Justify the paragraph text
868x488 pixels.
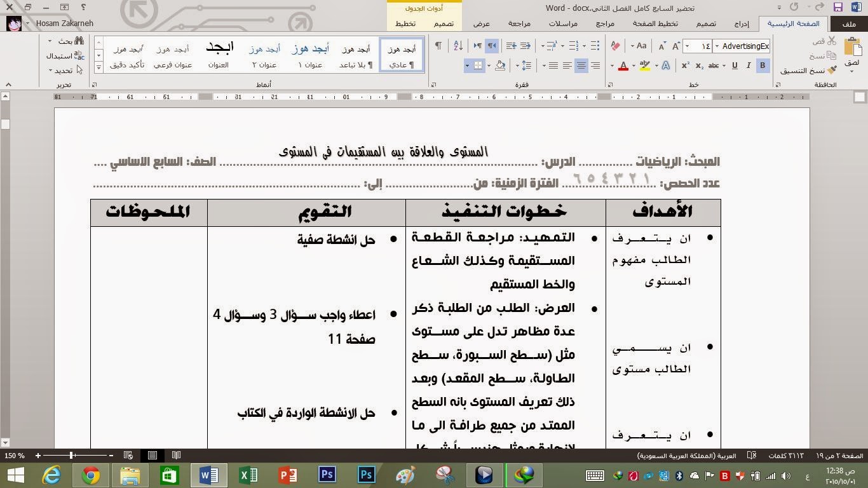(x=553, y=65)
